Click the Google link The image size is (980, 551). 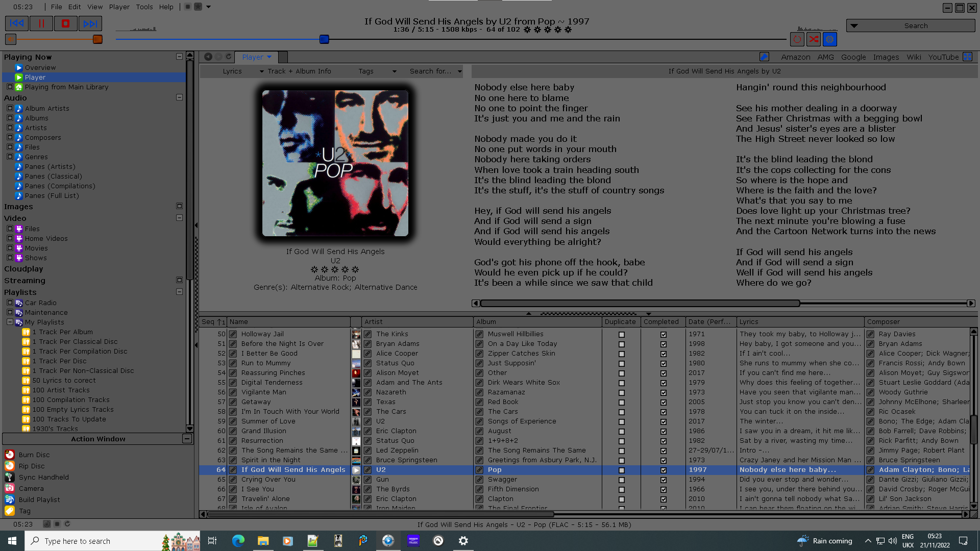[x=853, y=57]
